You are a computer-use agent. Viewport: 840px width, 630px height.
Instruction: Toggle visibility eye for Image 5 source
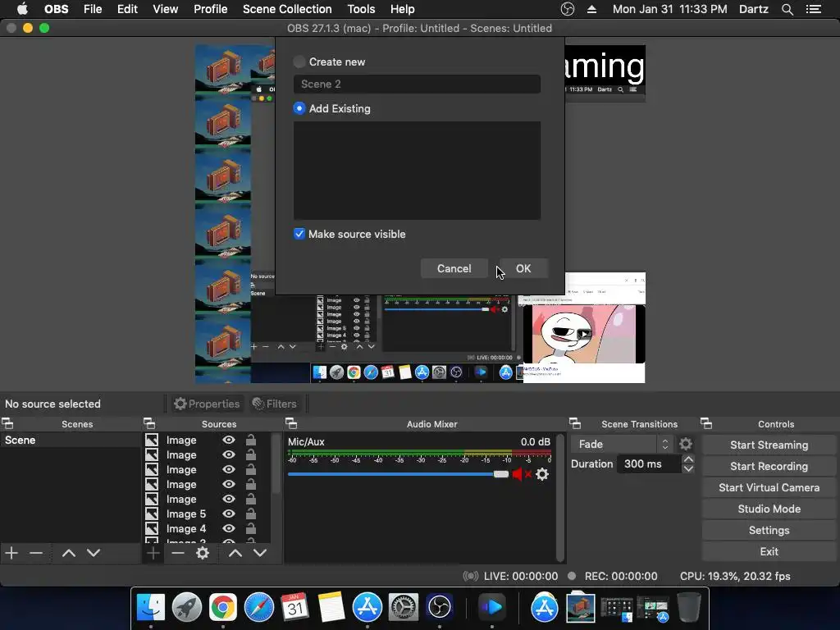[x=229, y=514]
